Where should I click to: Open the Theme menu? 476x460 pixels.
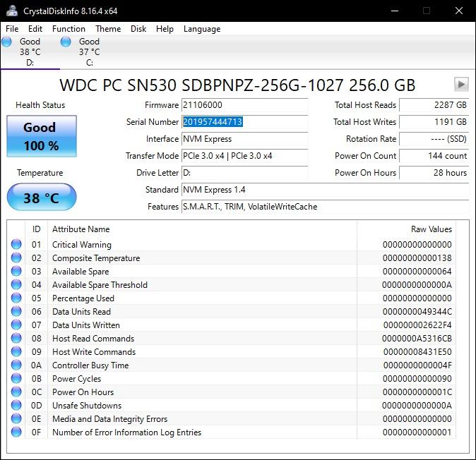[108, 29]
